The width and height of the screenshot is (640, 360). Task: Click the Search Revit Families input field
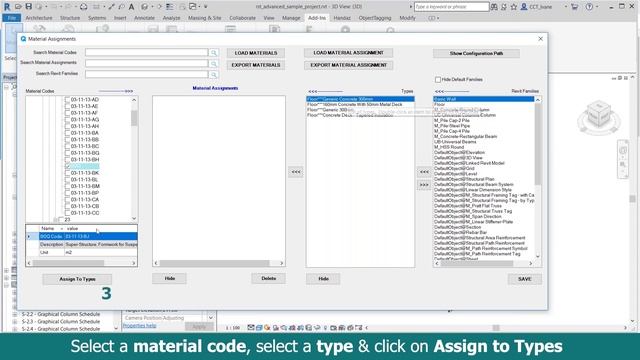pos(147,74)
